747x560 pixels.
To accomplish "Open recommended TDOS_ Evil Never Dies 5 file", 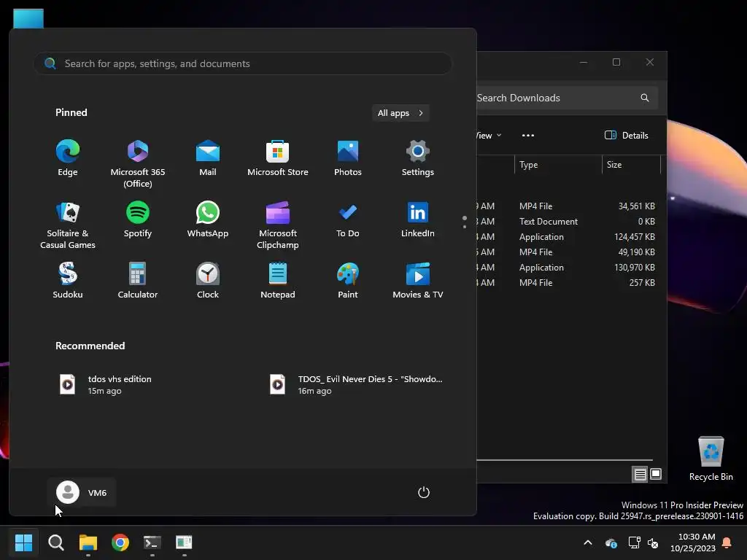I will [357, 385].
